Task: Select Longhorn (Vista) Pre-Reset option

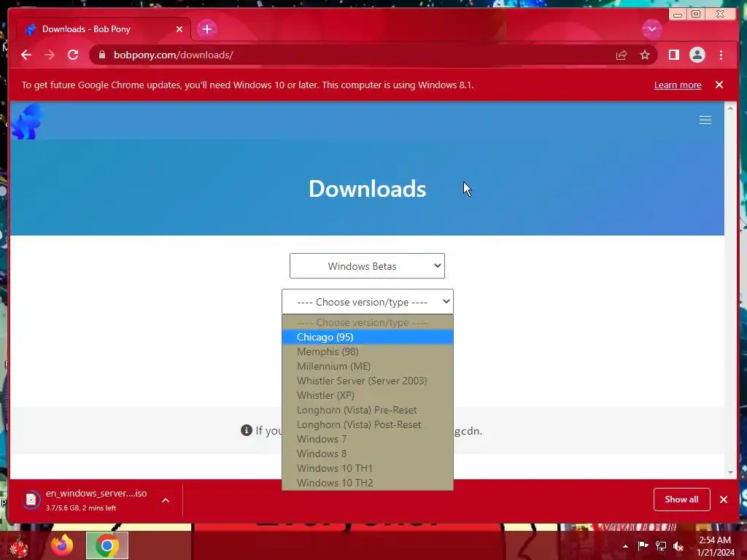Action: tap(368, 410)
